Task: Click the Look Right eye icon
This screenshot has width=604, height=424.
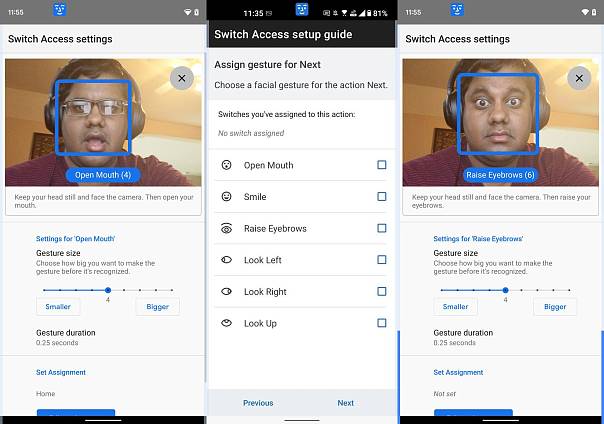Action: coord(227,292)
